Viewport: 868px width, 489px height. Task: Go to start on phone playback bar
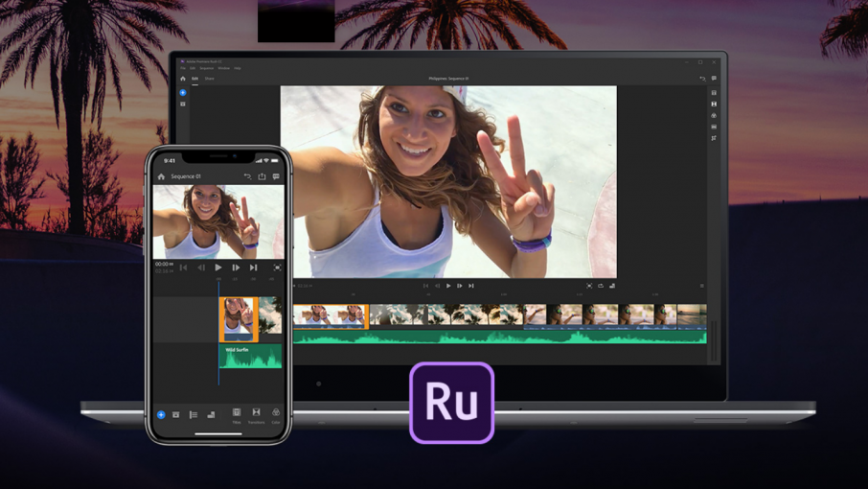[183, 268]
